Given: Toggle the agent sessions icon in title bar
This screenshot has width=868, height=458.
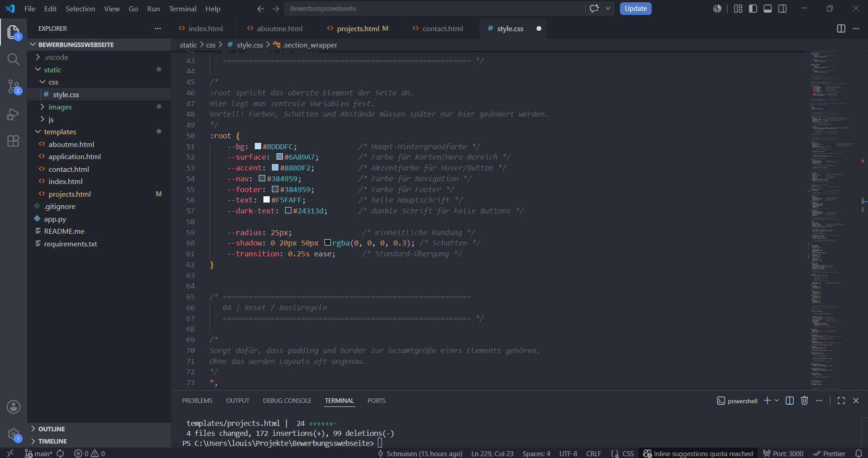Looking at the screenshot, I should pyautogui.click(x=717, y=9).
